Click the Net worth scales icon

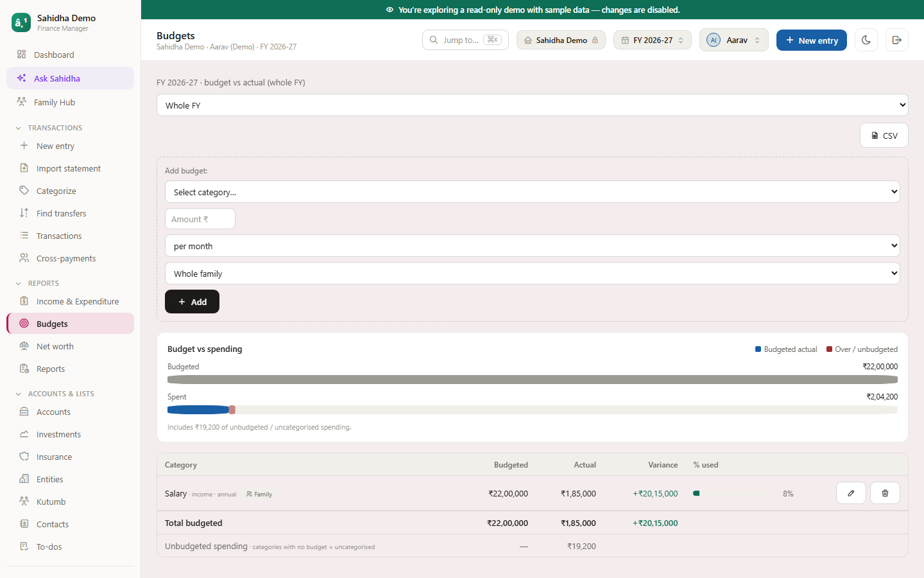tap(24, 346)
